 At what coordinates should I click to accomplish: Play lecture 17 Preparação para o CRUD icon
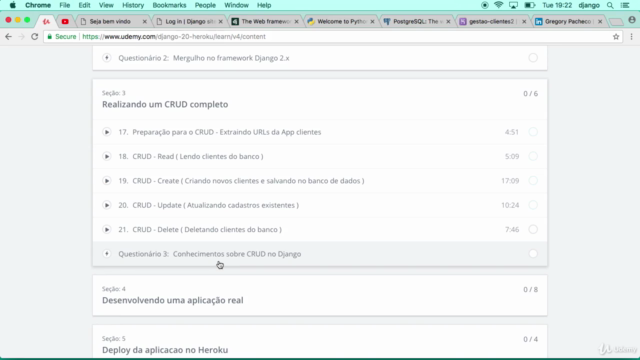coord(107,132)
